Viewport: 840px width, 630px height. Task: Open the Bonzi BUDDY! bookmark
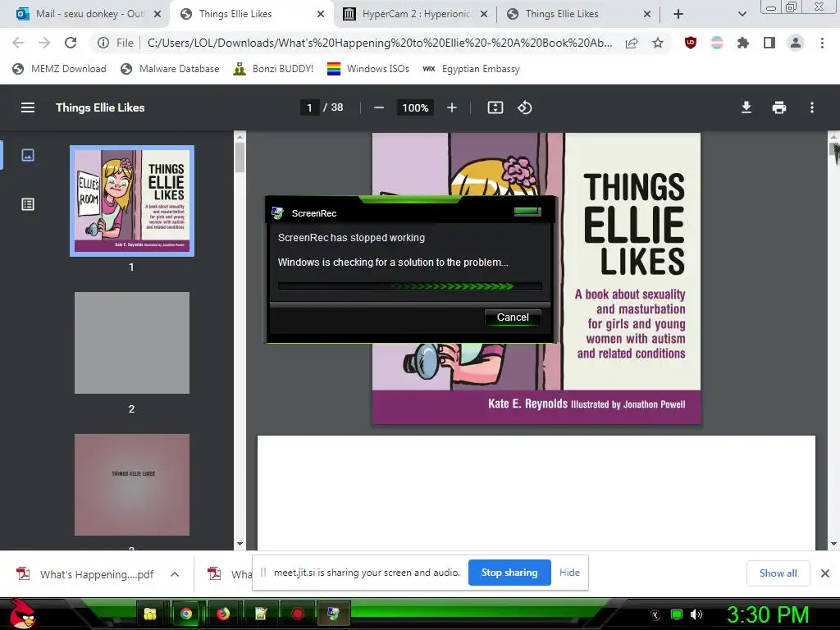(273, 69)
